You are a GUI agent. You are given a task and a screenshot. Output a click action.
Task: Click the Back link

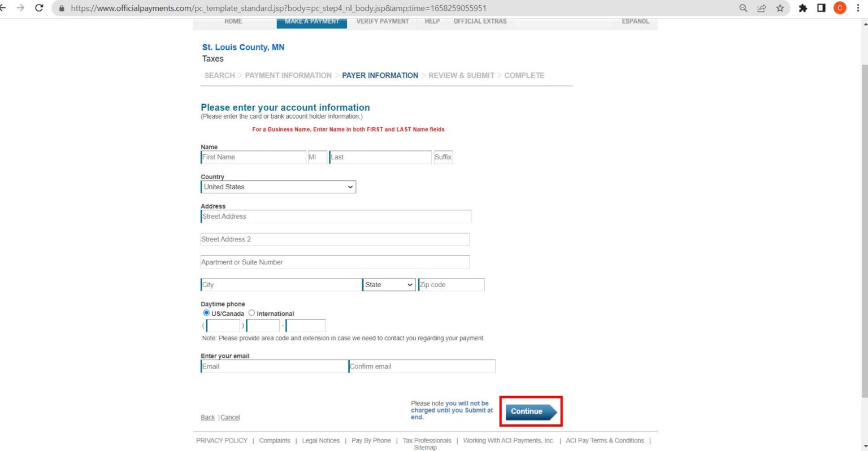coord(207,418)
